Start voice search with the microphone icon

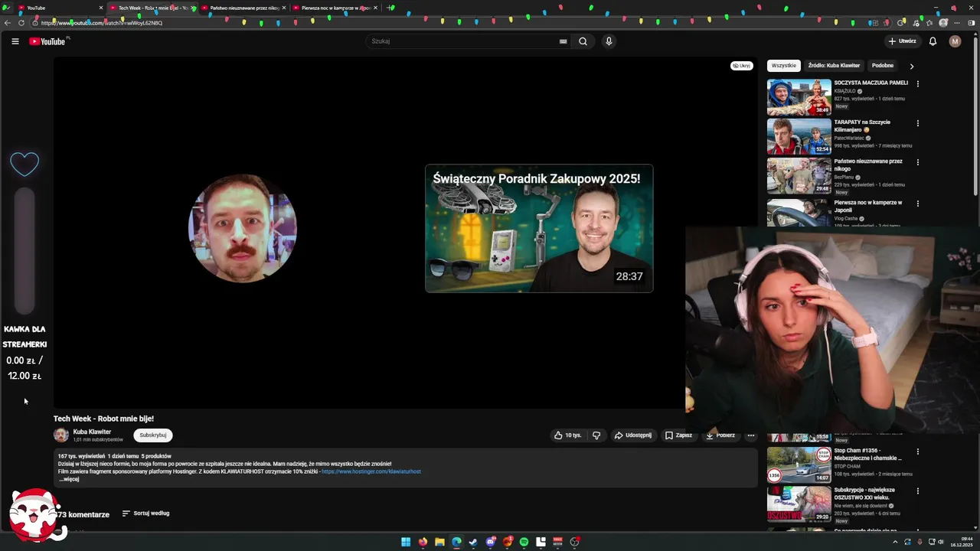click(609, 41)
